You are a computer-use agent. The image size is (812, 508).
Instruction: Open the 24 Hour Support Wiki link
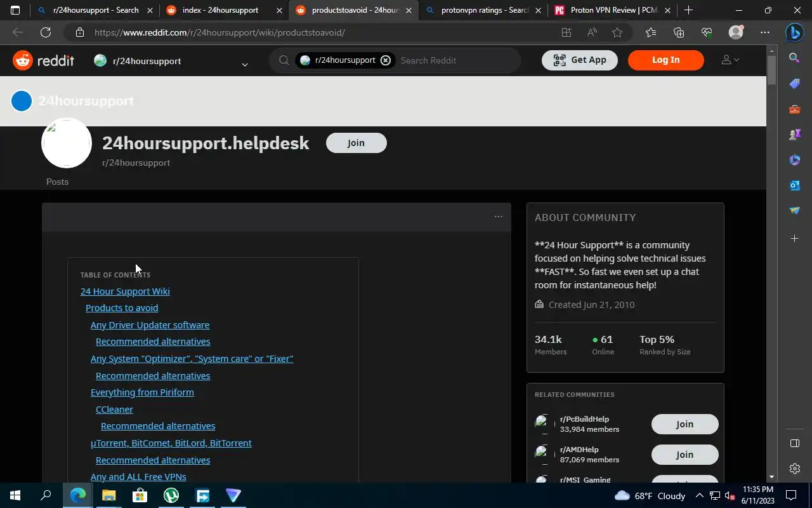coord(125,291)
